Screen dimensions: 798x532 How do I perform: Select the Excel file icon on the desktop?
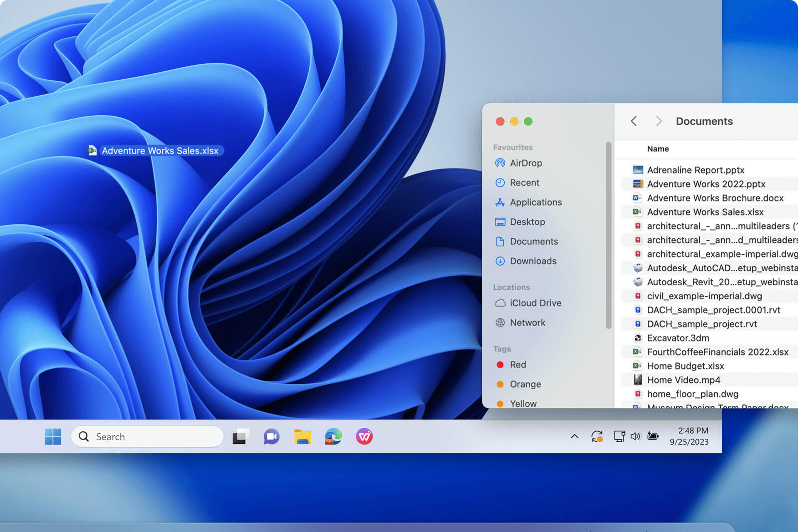[x=92, y=151]
